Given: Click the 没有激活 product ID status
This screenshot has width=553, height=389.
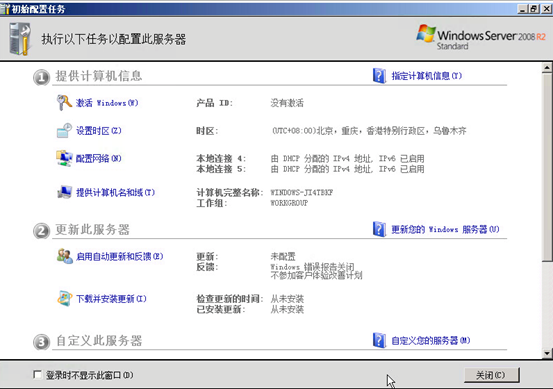Looking at the screenshot, I should tap(287, 103).
